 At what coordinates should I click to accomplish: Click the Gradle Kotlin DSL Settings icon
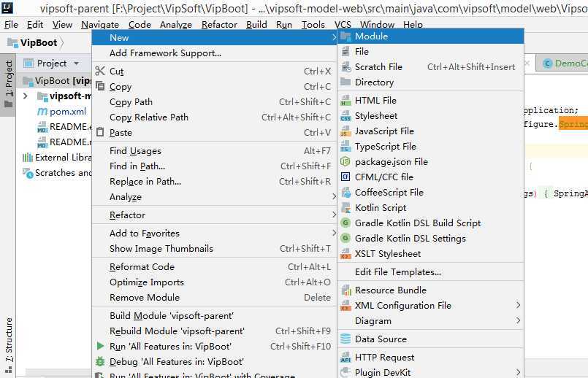[x=345, y=238]
